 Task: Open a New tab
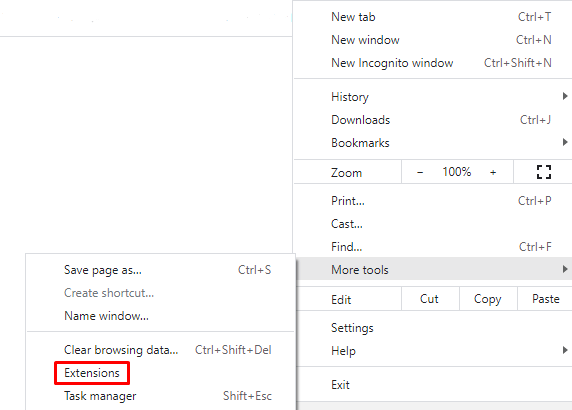pos(433,17)
